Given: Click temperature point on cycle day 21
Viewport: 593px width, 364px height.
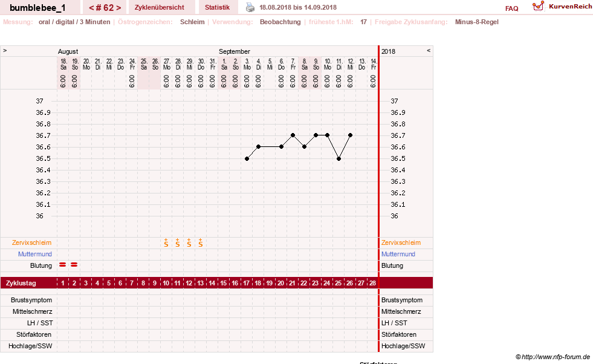Looking at the screenshot, I should point(293,135).
